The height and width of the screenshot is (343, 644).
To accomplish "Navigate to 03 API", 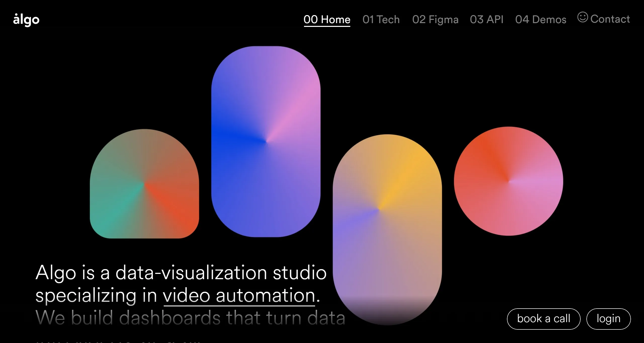I will pyautogui.click(x=486, y=20).
